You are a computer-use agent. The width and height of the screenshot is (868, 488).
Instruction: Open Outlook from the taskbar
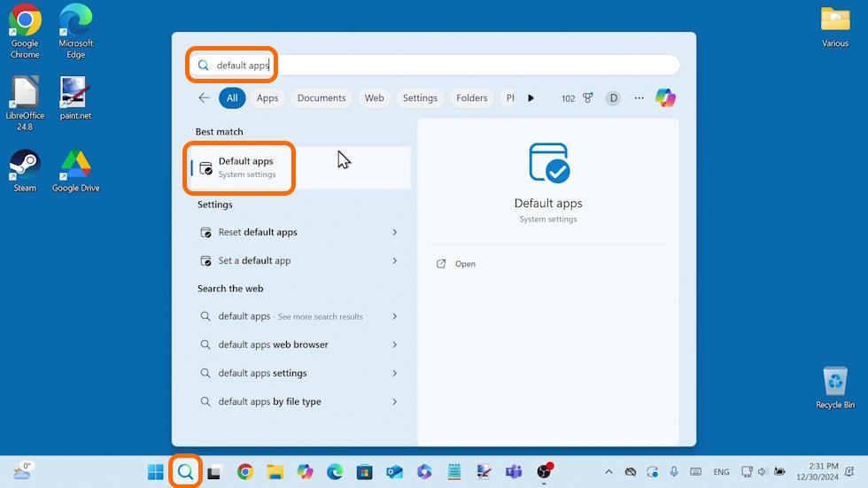(x=394, y=471)
